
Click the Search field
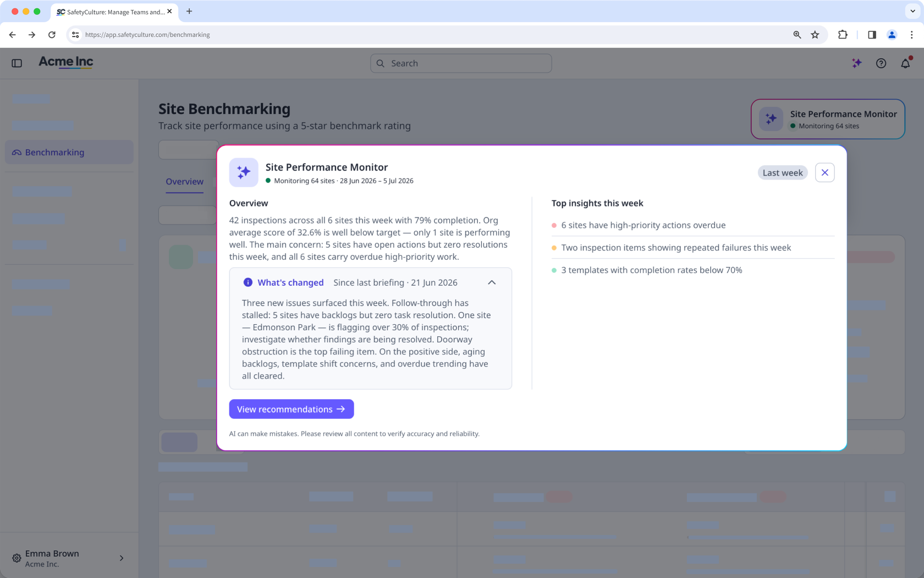click(461, 63)
